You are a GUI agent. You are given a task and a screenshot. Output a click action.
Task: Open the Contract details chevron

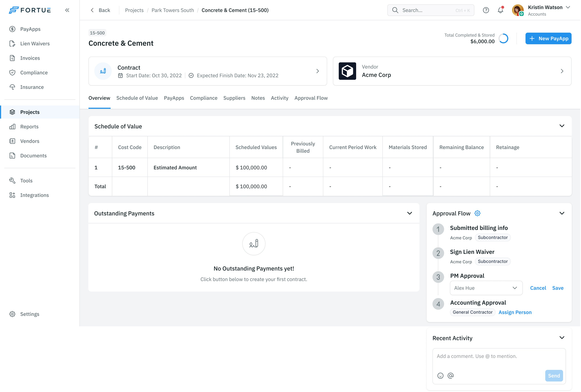(x=318, y=71)
